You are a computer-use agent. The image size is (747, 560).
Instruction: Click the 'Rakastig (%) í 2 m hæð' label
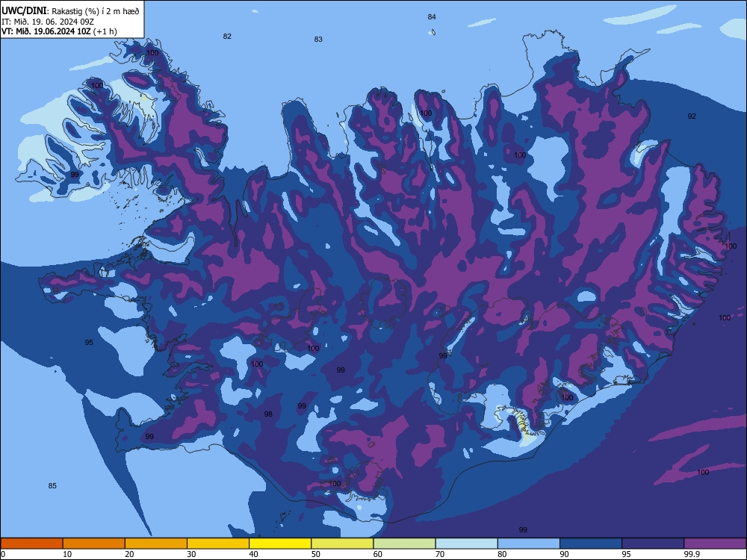tap(96, 11)
